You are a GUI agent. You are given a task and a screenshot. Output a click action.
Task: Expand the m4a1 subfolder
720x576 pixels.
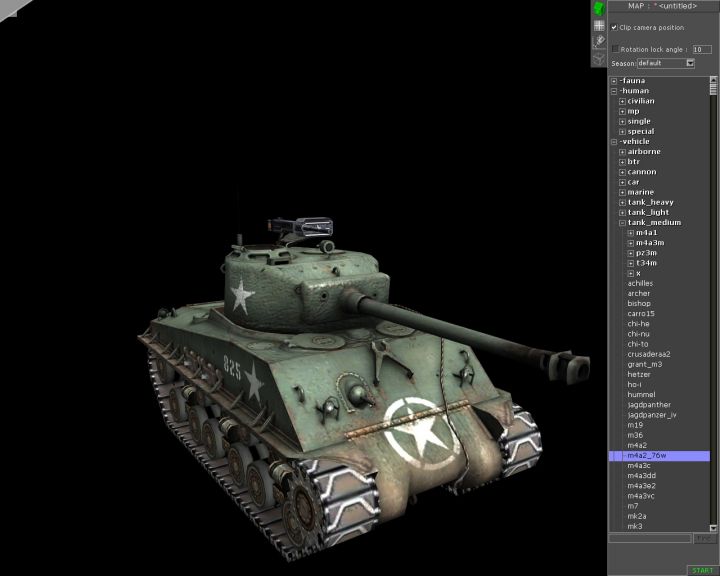click(630, 233)
